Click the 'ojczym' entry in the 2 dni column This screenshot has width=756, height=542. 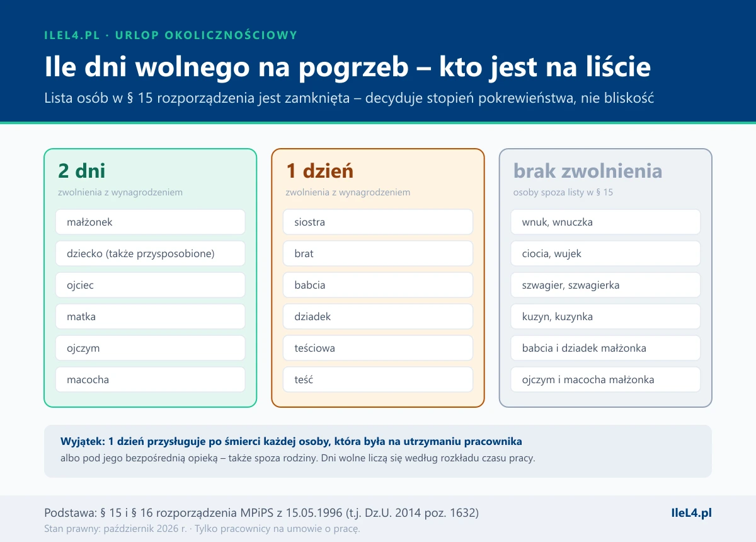(x=150, y=348)
